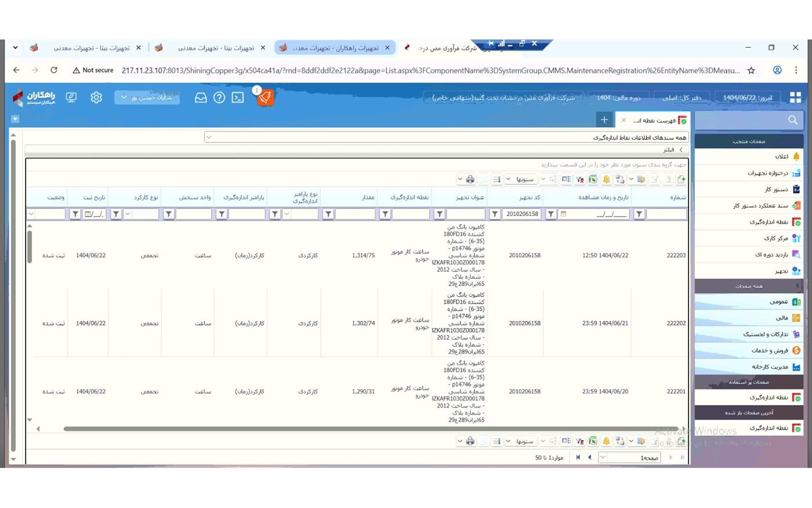
Task: Bookmark this page with the star icon
Action: pos(751,70)
